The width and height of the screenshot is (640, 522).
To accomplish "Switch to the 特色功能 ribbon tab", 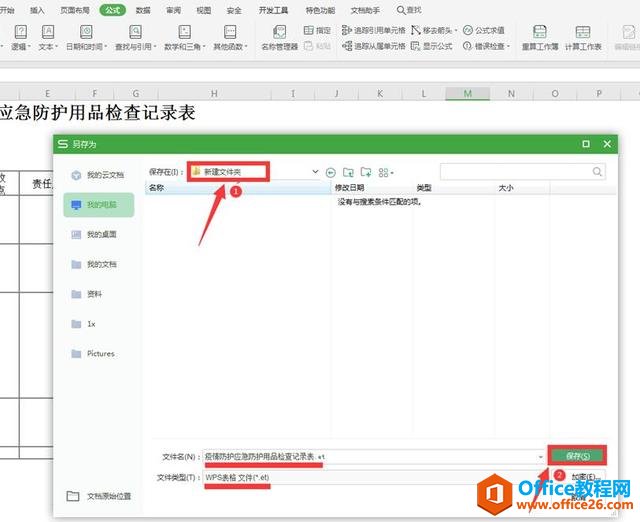I will click(x=320, y=10).
